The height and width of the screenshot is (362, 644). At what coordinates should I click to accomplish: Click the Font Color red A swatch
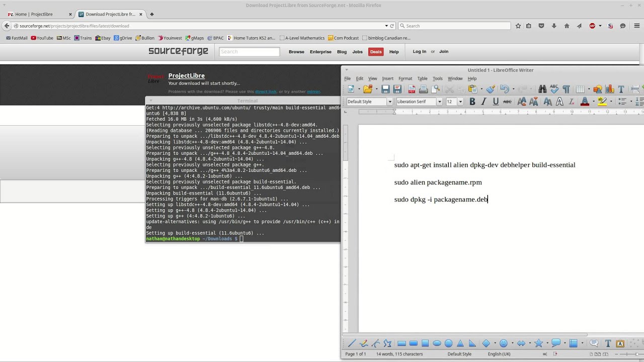[585, 102]
